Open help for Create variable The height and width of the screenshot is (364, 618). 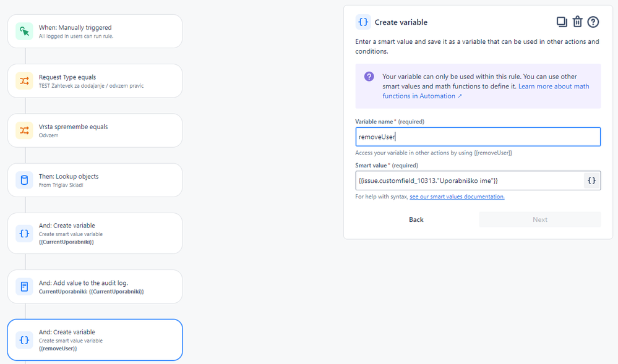(593, 22)
